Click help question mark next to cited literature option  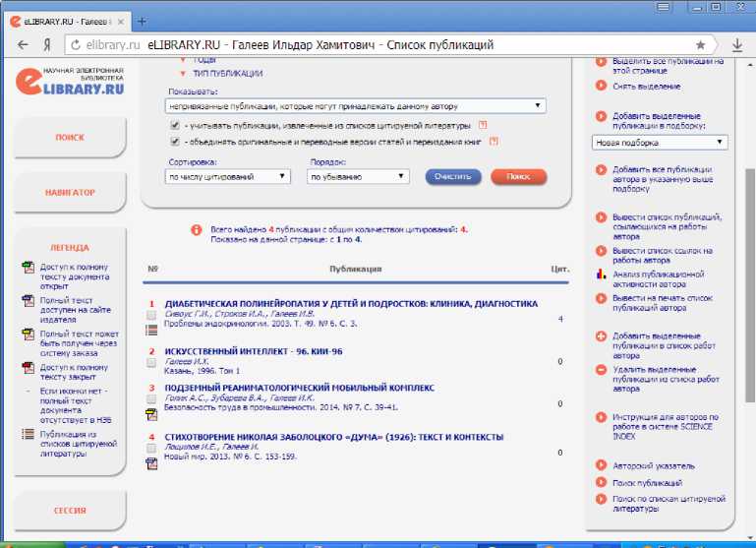pos(482,125)
